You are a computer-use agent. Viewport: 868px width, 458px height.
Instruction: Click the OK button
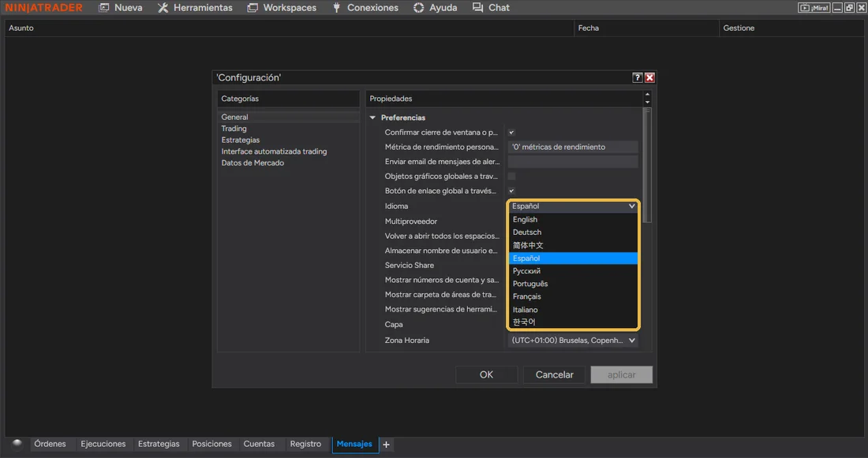(x=486, y=374)
